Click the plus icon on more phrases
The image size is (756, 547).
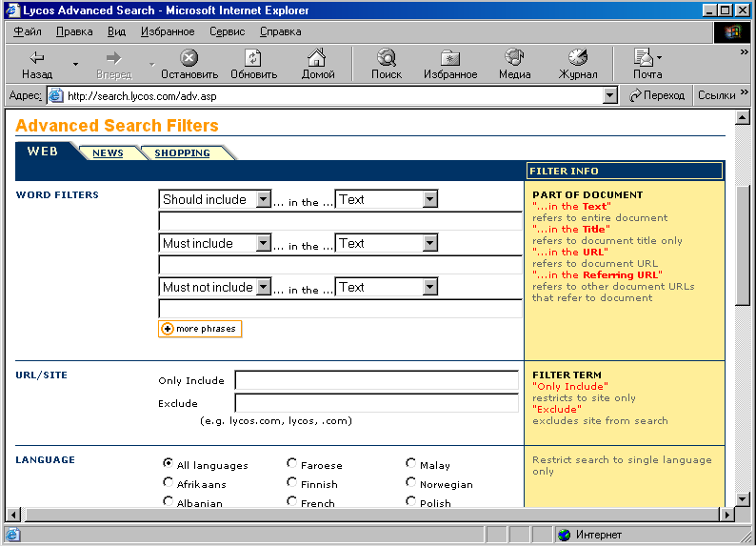point(168,329)
